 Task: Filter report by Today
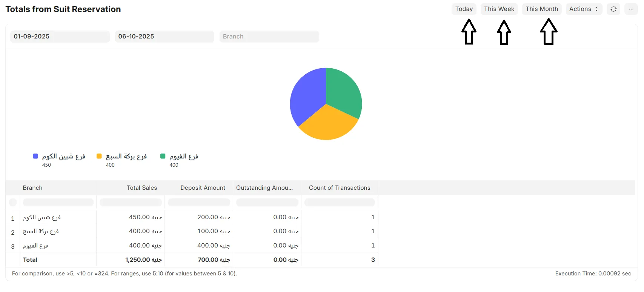[464, 9]
